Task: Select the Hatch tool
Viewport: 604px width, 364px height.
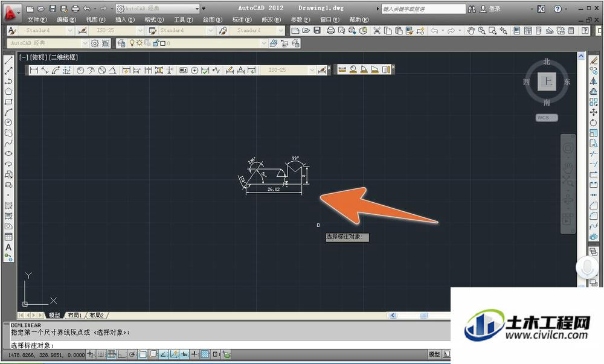Action: 8,205
